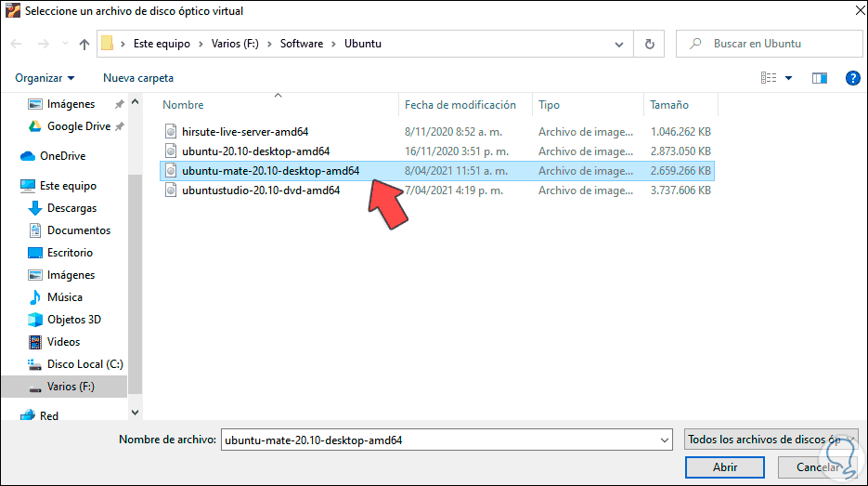Sort files by Nombre column
Viewport: 868px width, 486px height.
click(183, 105)
